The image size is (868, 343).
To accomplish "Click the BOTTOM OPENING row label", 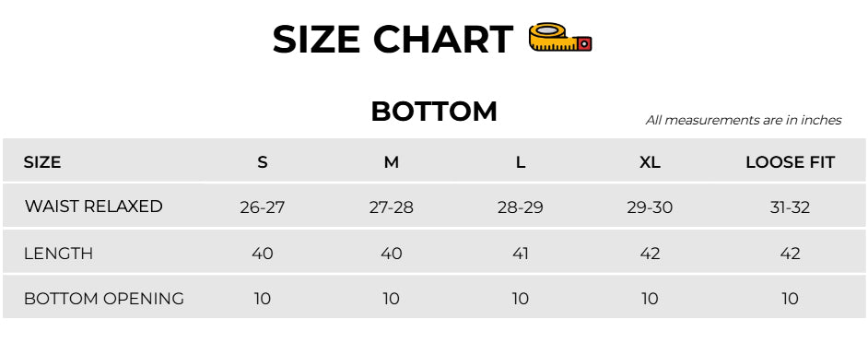I will click(104, 299).
